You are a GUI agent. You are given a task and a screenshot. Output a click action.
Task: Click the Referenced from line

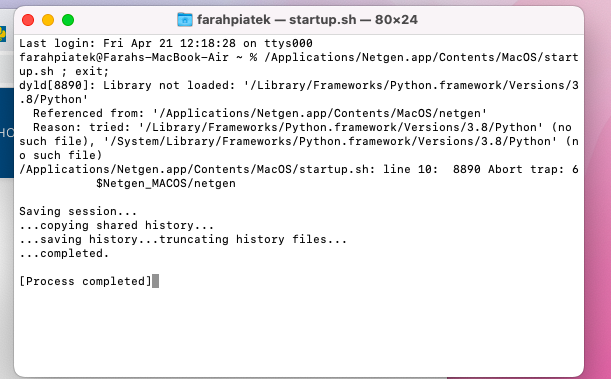260,113
